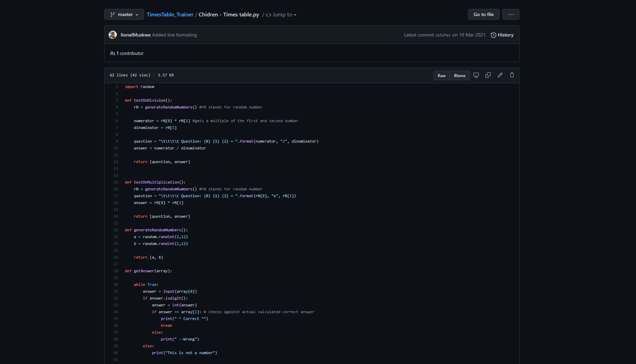Open commit hash cb52fec
Viewport: 636px width, 364px height.
click(x=443, y=35)
